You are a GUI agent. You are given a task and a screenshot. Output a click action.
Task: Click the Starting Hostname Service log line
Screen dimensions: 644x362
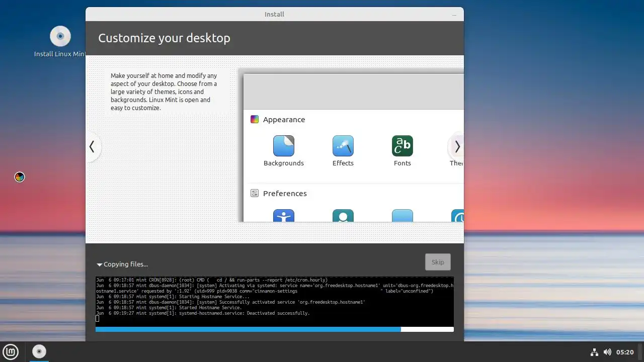coord(173,297)
